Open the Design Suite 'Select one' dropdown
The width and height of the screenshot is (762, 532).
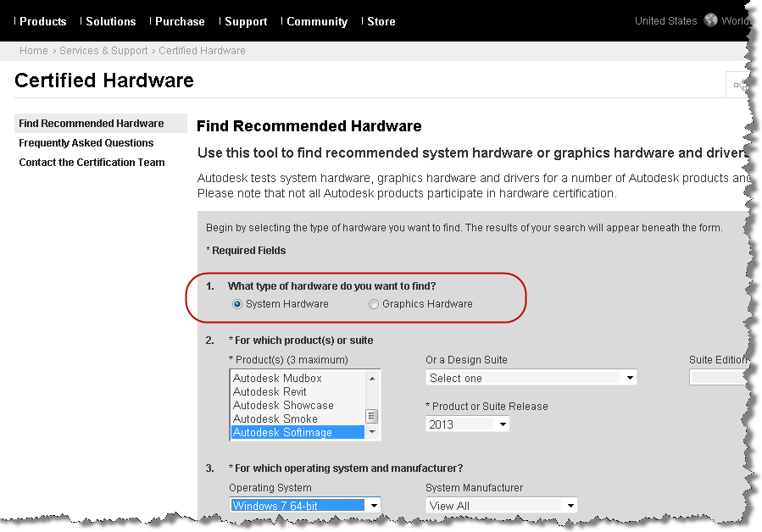(531, 378)
